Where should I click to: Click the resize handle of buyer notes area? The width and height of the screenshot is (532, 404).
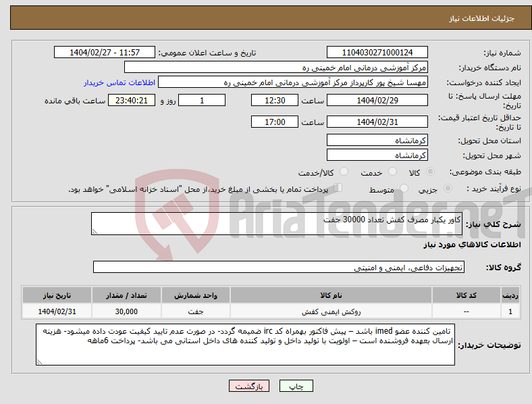click(39, 362)
